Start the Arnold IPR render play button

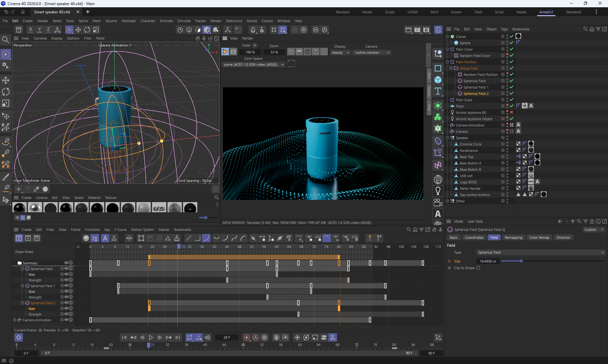225,52
